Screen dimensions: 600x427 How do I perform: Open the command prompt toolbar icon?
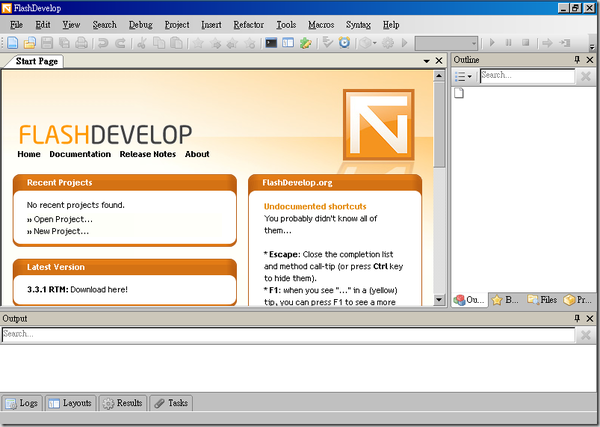271,43
